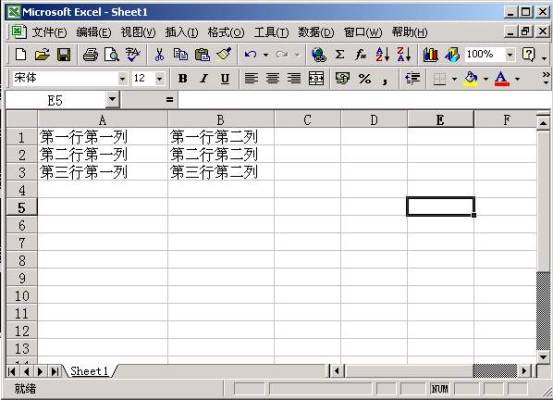
Task: Open an existing file via folder icon
Action: (42, 55)
